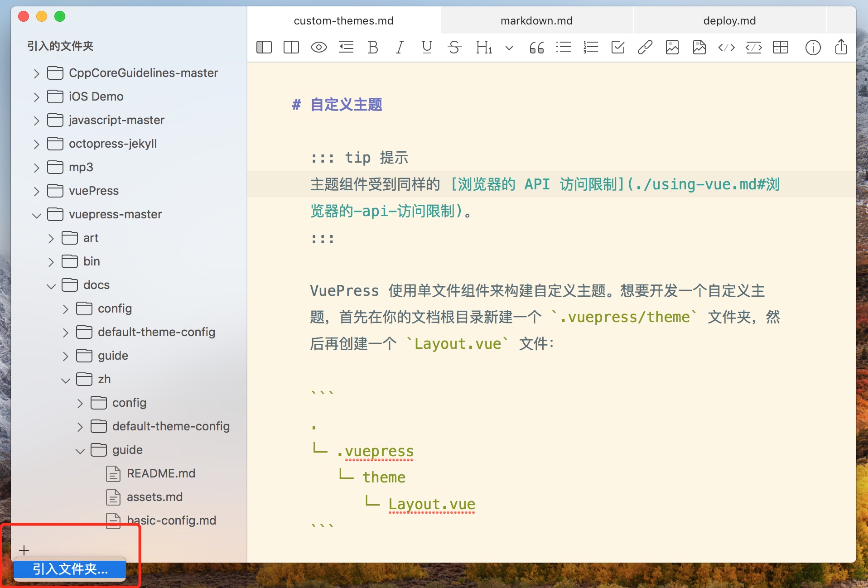
Task: Collapse the vuepress-master folder
Action: coord(37,215)
